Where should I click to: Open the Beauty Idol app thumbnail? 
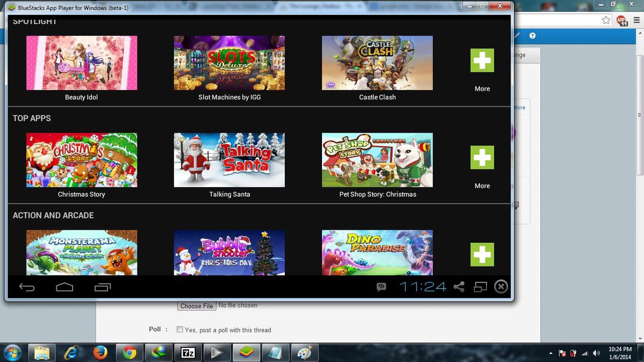point(82,63)
